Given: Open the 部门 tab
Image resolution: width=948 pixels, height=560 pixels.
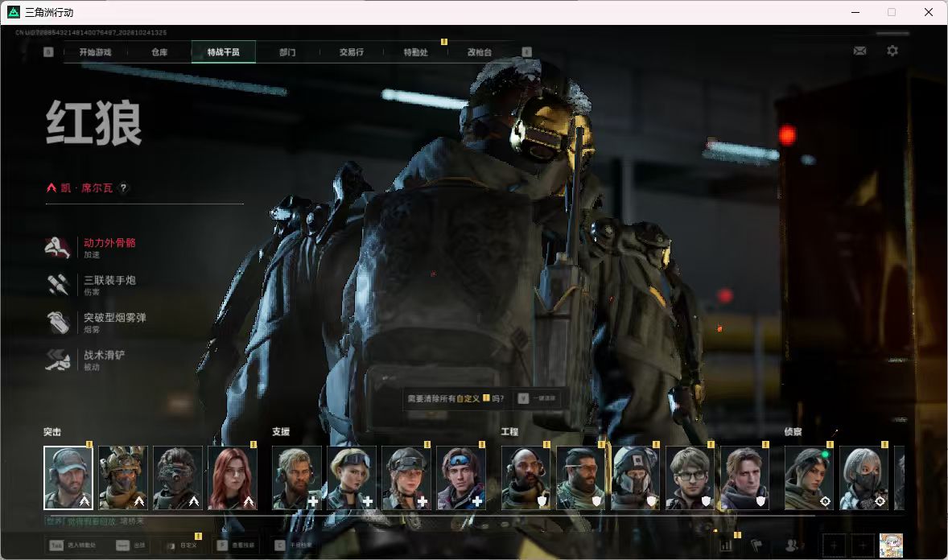Looking at the screenshot, I should click(287, 52).
